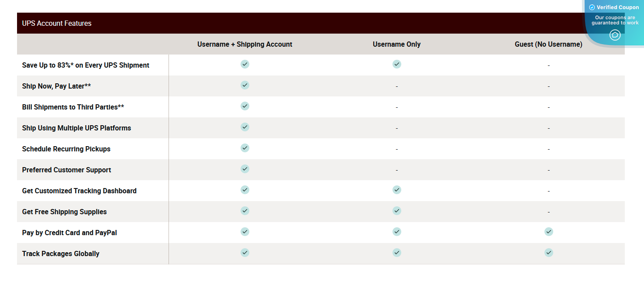This screenshot has height=291, width=644.
Task: Click the UPS Account Features table title
Action: [x=57, y=24]
